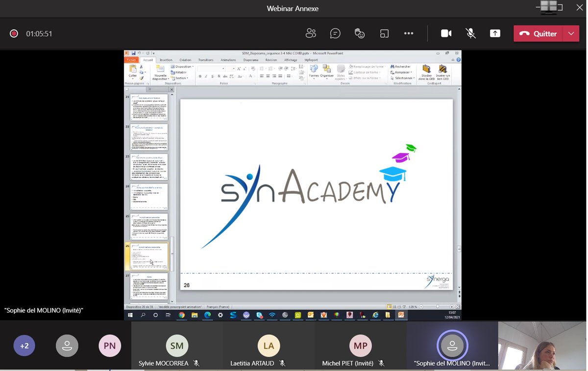Open Settings gear from the shared taskbar
This screenshot has height=371, width=588.
[220, 315]
